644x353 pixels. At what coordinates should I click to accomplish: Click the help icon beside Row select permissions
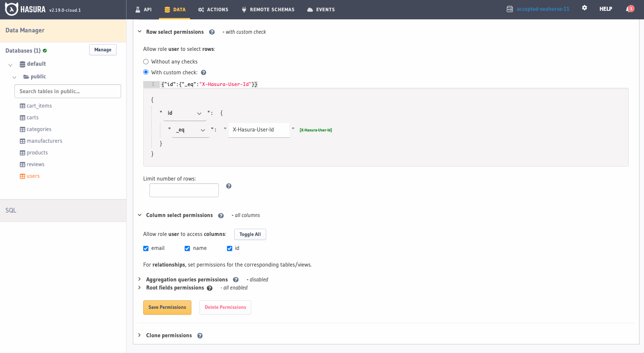212,32
